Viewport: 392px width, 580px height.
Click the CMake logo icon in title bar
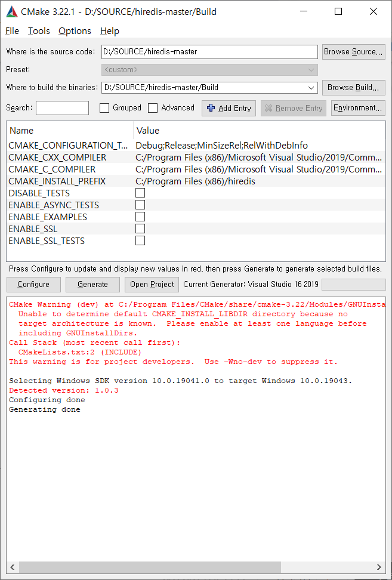point(11,12)
